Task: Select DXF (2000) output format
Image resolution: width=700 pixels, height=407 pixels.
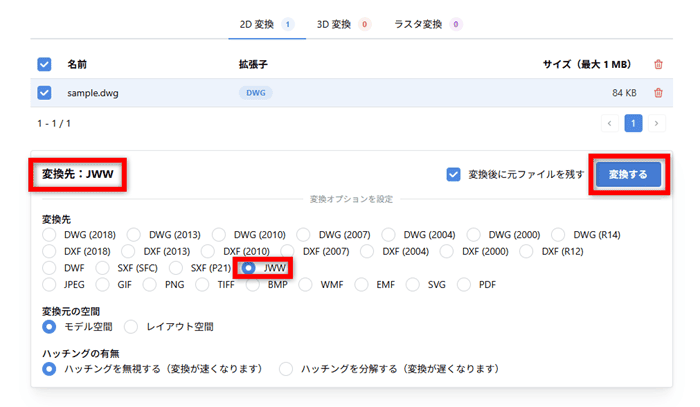Action: click(x=446, y=252)
